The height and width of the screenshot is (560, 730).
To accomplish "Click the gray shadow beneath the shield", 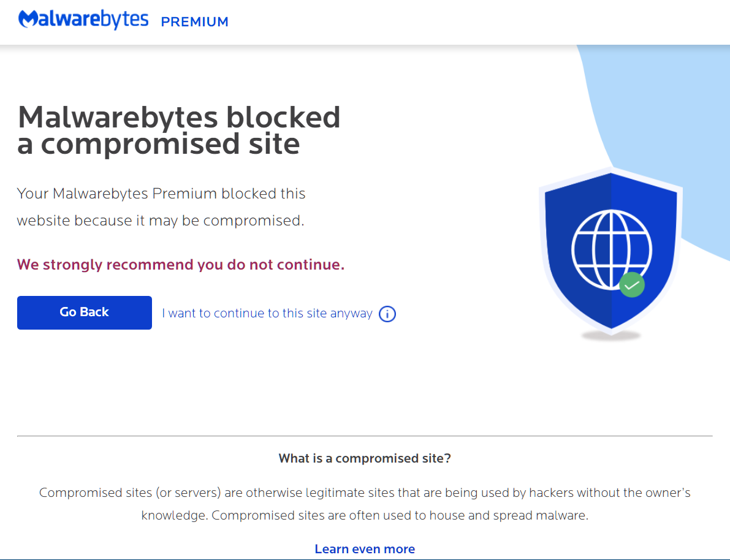I will coord(611,336).
